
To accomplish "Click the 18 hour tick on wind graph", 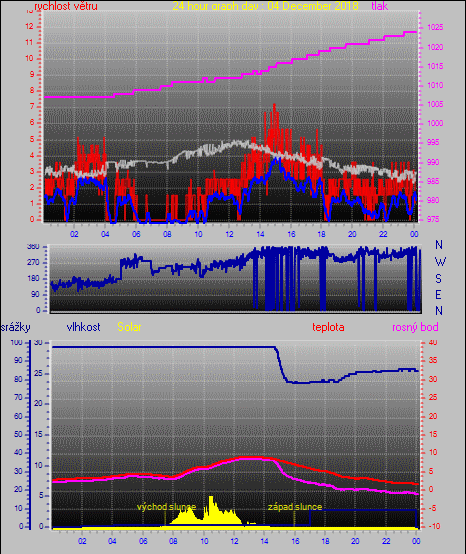I will [322, 234].
